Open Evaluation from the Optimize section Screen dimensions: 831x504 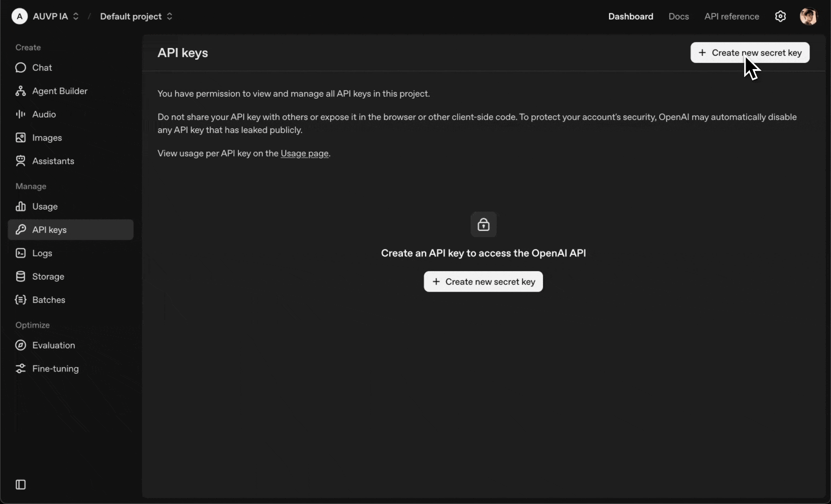(21, 345)
